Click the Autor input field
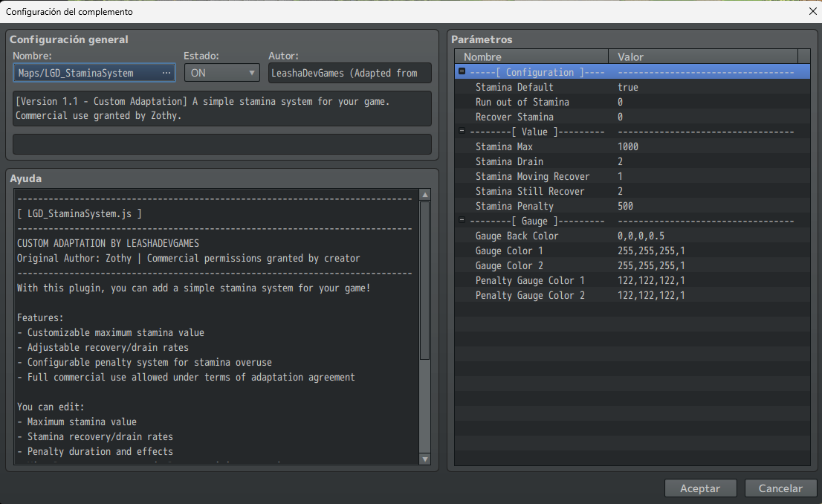The height and width of the screenshot is (504, 822). point(349,73)
